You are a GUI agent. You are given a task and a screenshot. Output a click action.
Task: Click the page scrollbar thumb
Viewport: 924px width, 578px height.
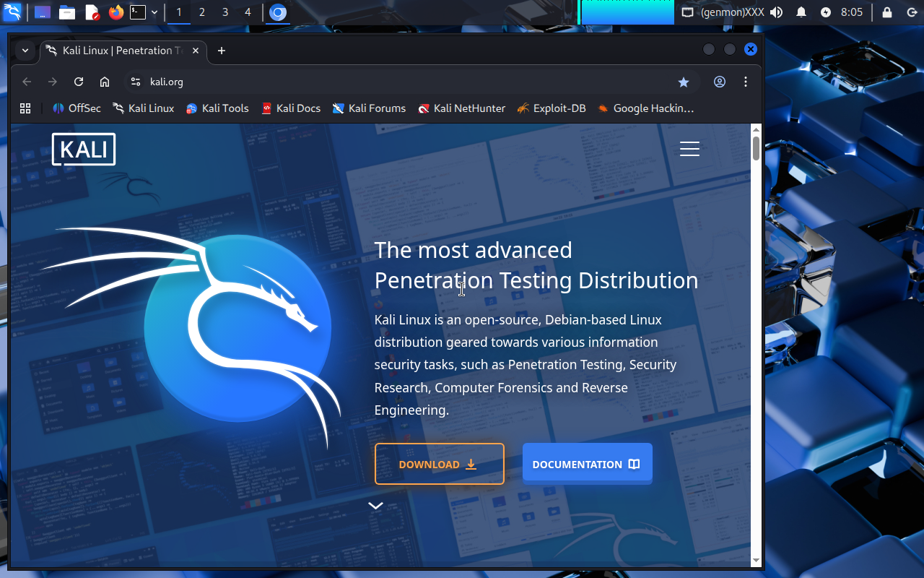coord(756,149)
